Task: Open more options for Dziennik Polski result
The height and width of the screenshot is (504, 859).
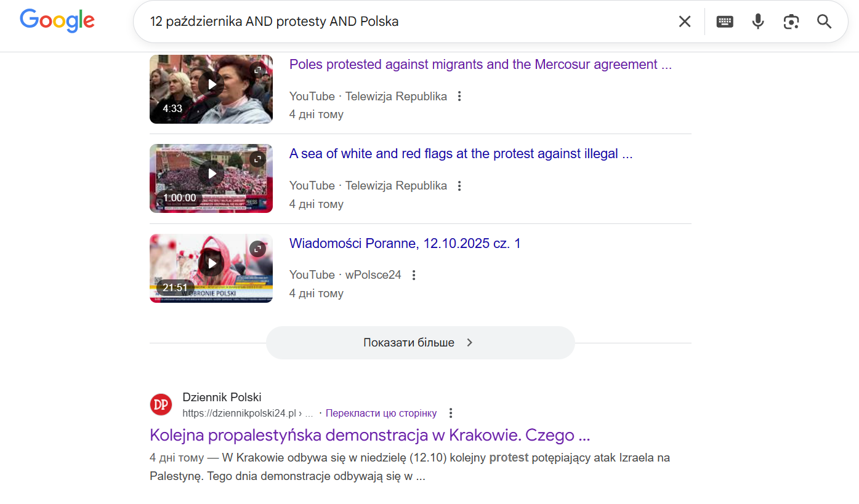Action: pyautogui.click(x=451, y=413)
